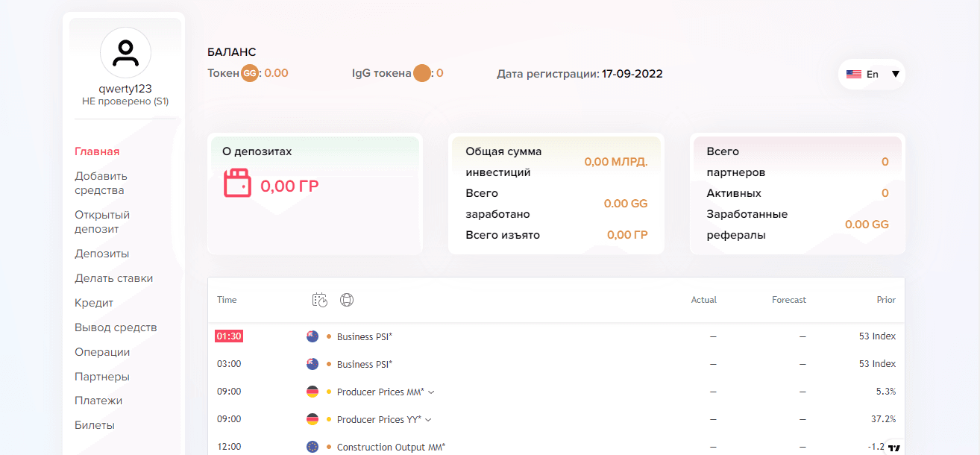Open the En language dropdown arrow

point(896,75)
